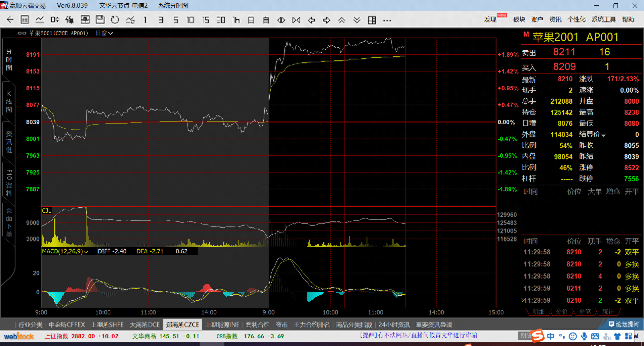Switch to the F10资料 side tab

tap(9, 182)
